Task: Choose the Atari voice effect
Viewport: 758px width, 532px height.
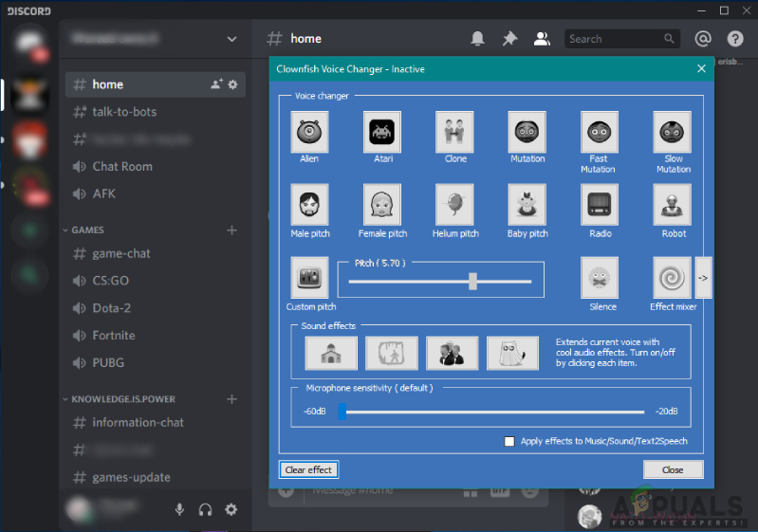Action: 382,132
